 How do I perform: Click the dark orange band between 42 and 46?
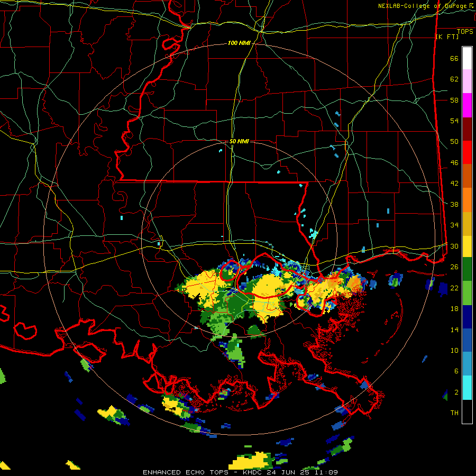click(x=467, y=176)
